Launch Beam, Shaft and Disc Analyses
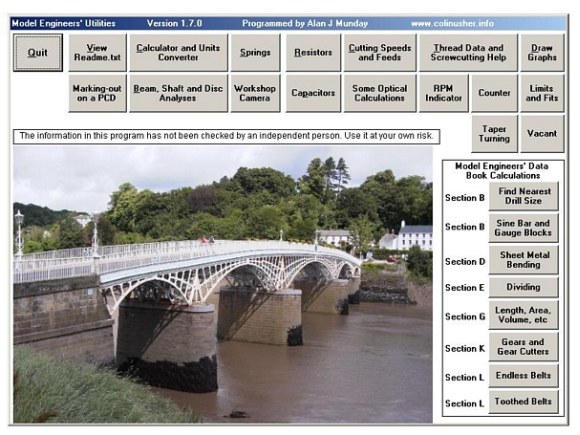This screenshot has height=435, width=580. [178, 93]
